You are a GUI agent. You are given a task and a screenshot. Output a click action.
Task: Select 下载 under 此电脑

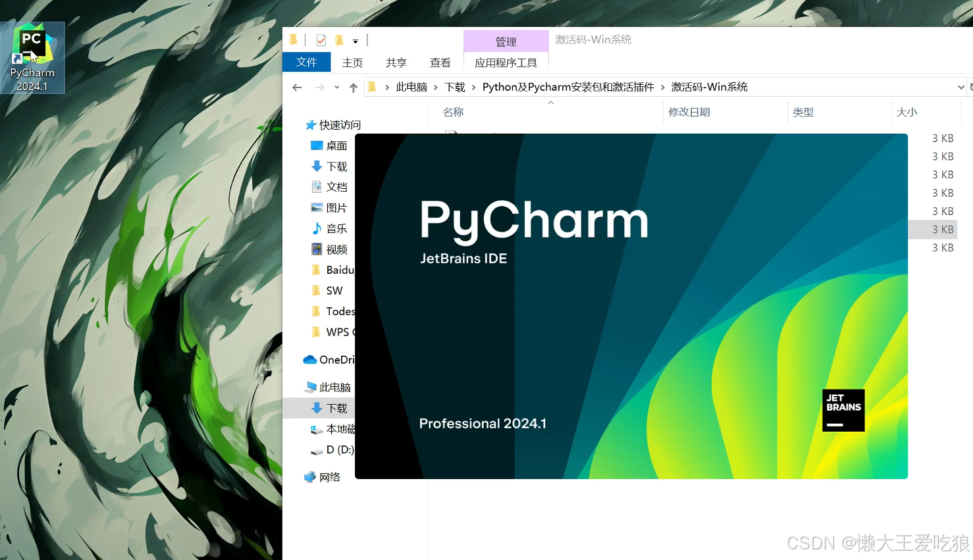tap(329, 409)
